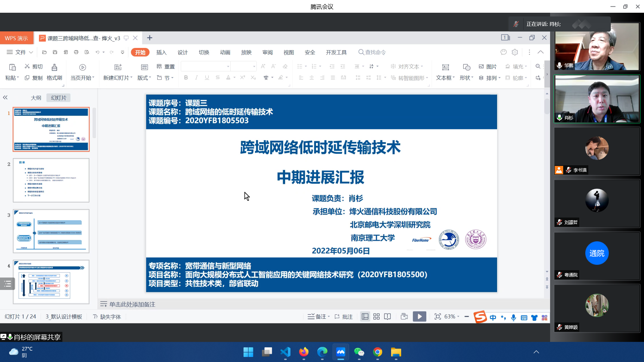Viewport: 644px width, 362px height.
Task: Click the Sogou input method S icon
Action: (x=480, y=317)
